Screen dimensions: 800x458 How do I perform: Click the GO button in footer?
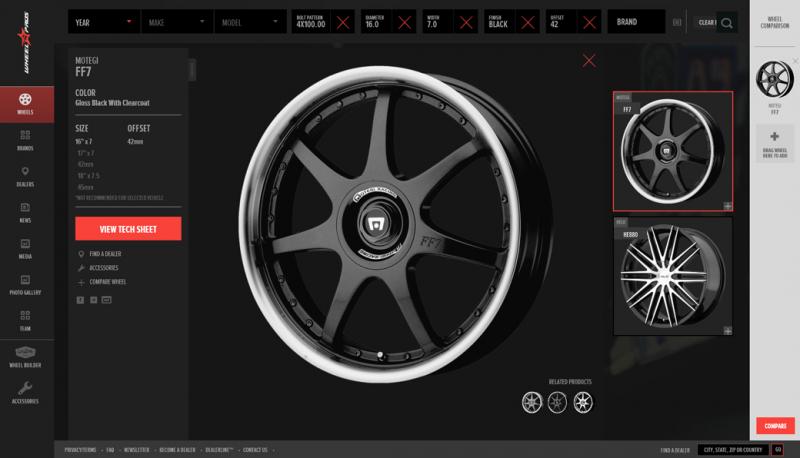pyautogui.click(x=778, y=450)
